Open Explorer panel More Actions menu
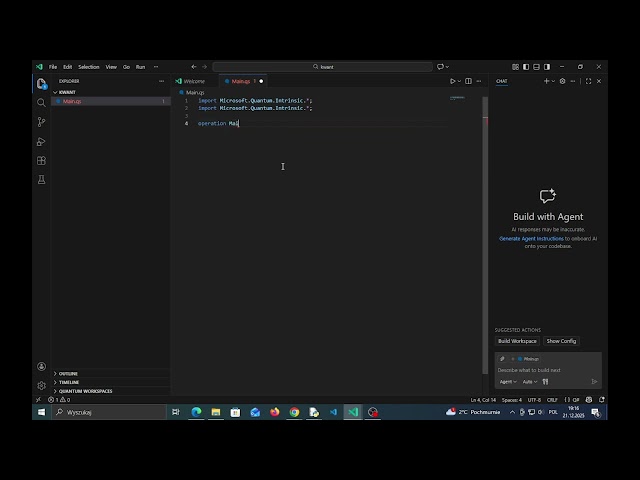The image size is (640, 480). pos(162,81)
